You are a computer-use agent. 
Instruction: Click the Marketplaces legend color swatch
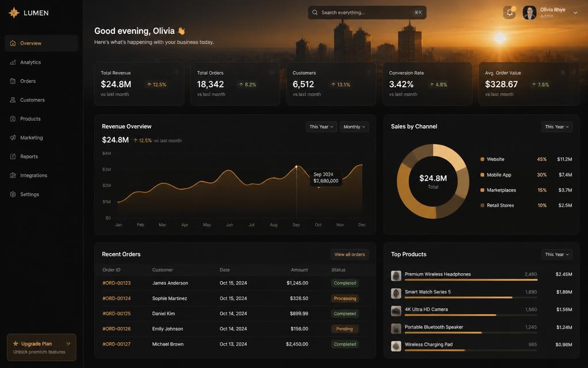pyautogui.click(x=482, y=190)
